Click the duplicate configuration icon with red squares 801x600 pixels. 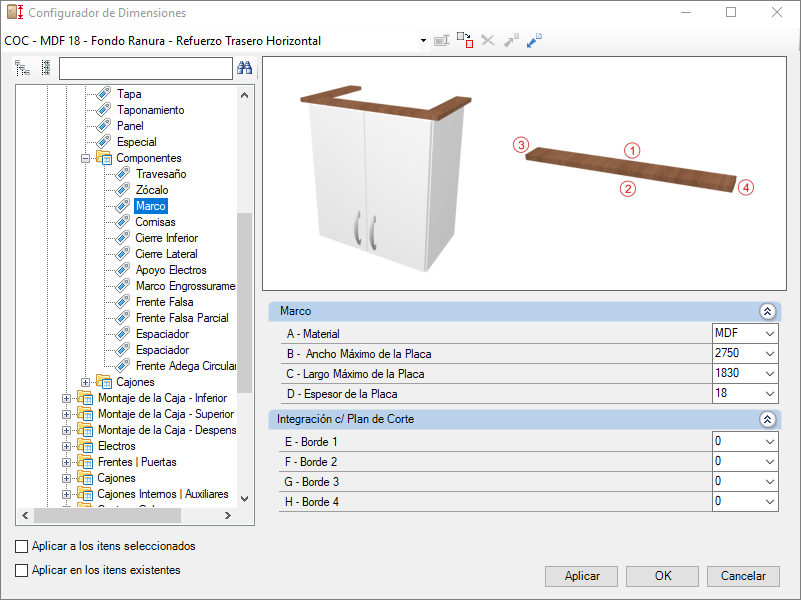pyautogui.click(x=465, y=40)
